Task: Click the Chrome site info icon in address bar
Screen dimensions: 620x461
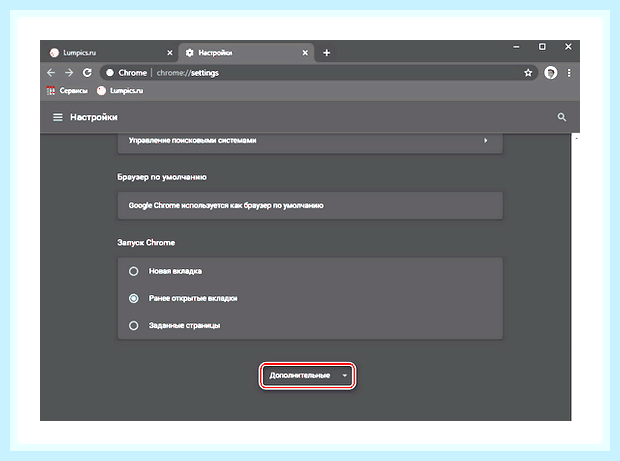Action: coord(110,73)
